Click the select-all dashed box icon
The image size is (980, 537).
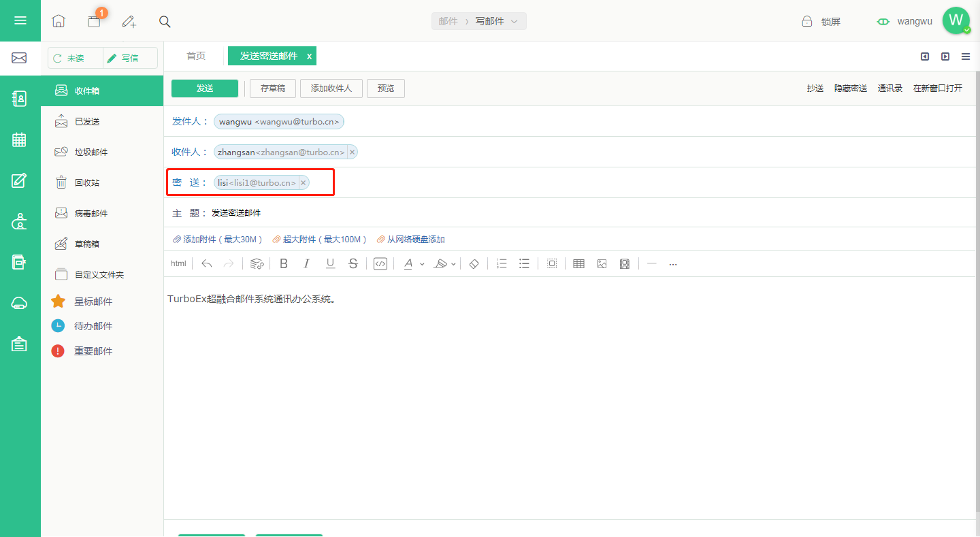(x=552, y=263)
